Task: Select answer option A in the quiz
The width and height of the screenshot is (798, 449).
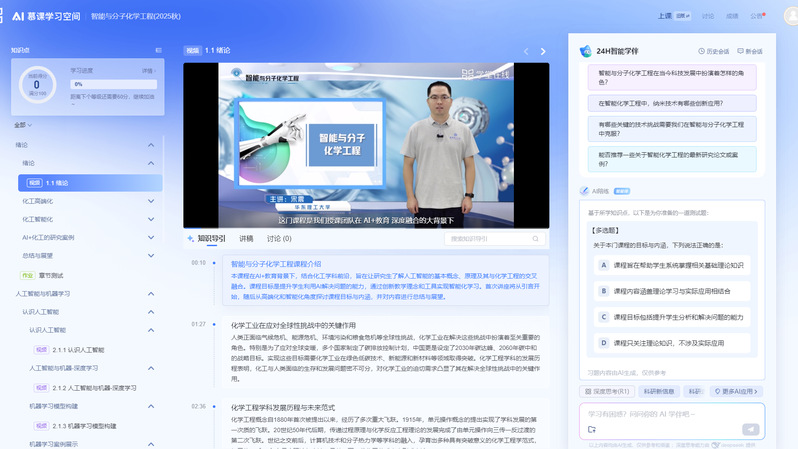Action: (x=604, y=265)
